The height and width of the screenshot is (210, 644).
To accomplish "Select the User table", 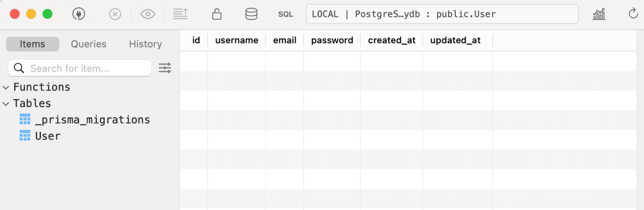I will 40,136.
